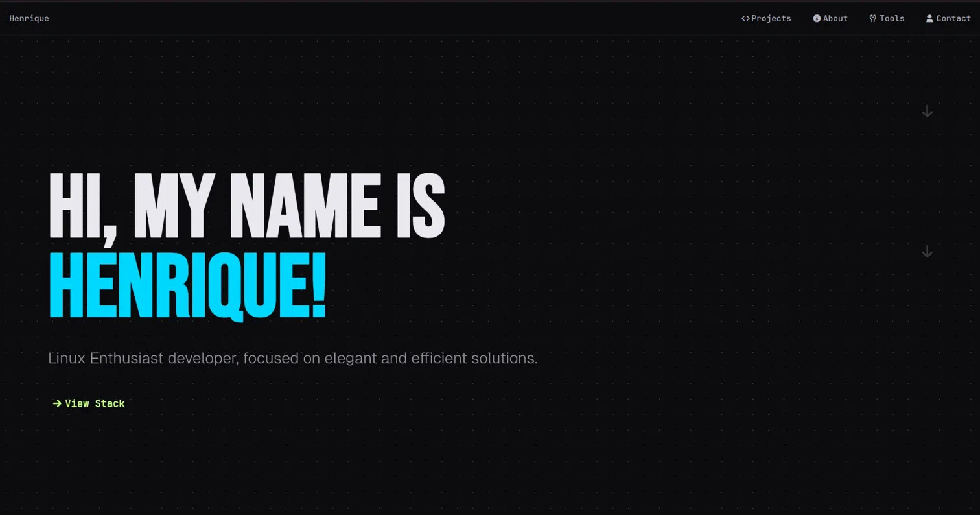
Task: Open the Projects nav link
Action: pyautogui.click(x=766, y=18)
